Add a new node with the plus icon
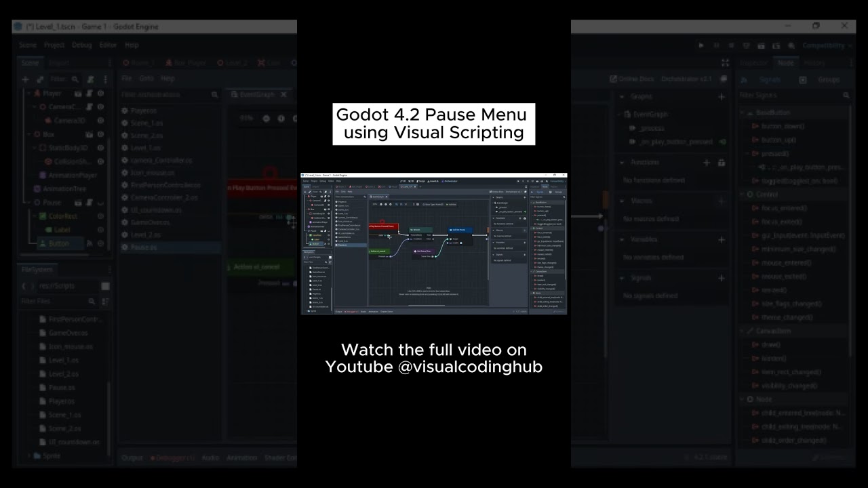This screenshot has height=488, width=868. pyautogui.click(x=25, y=79)
